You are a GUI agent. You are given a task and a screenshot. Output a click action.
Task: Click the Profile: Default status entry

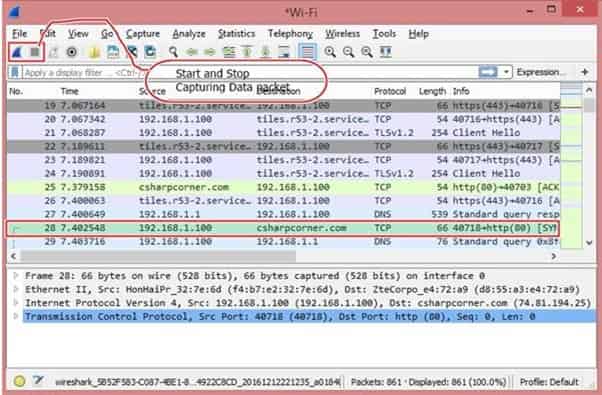click(x=549, y=382)
